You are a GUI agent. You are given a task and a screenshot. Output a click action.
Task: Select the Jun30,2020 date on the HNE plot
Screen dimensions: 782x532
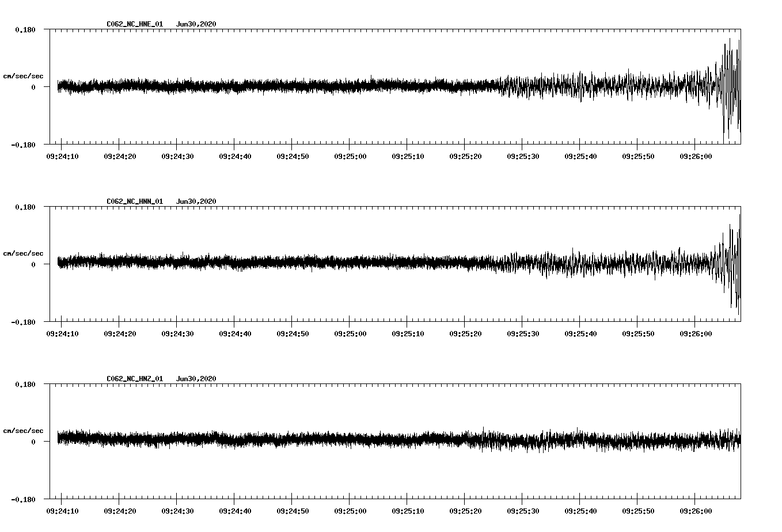[x=196, y=24]
